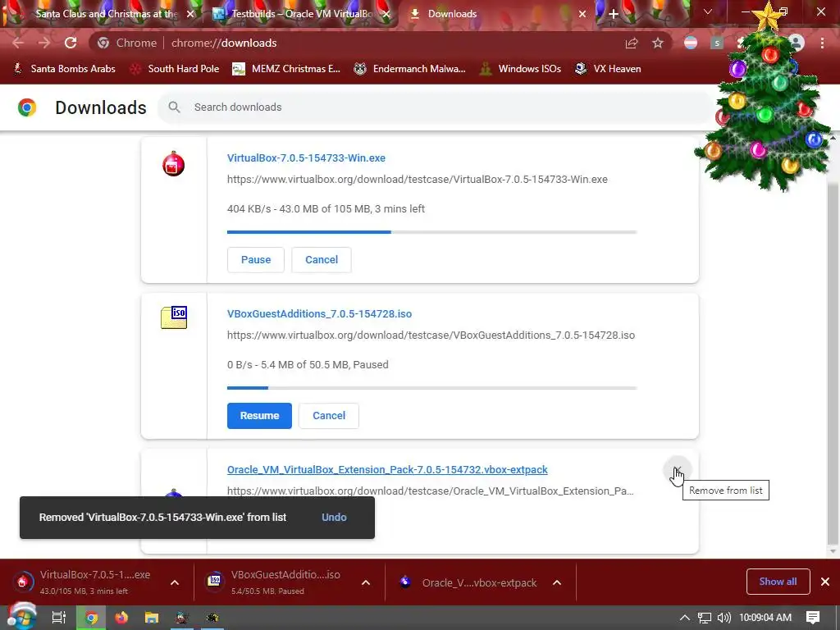Click the search magnifier icon

pyautogui.click(x=174, y=107)
